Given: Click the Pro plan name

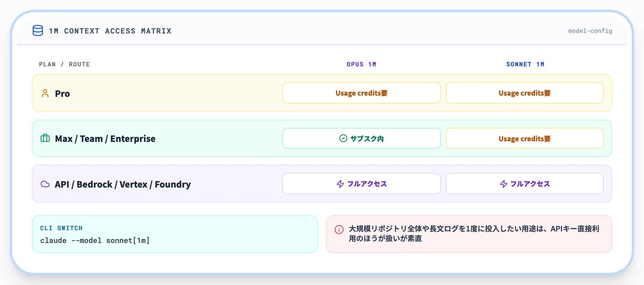Looking at the screenshot, I should coord(63,93).
